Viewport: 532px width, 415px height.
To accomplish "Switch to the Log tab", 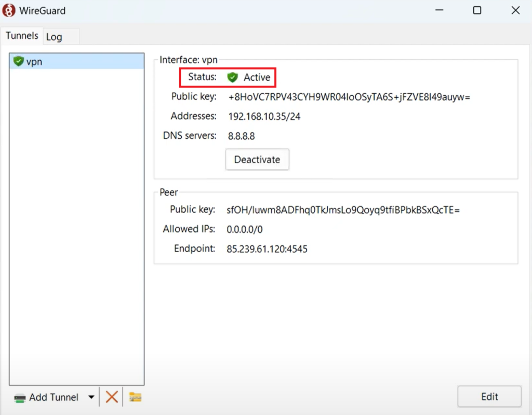I will (x=55, y=36).
